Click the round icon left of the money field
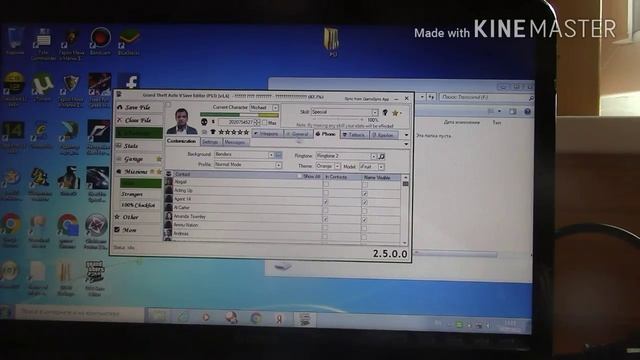The width and height of the screenshot is (640, 360). (204, 122)
